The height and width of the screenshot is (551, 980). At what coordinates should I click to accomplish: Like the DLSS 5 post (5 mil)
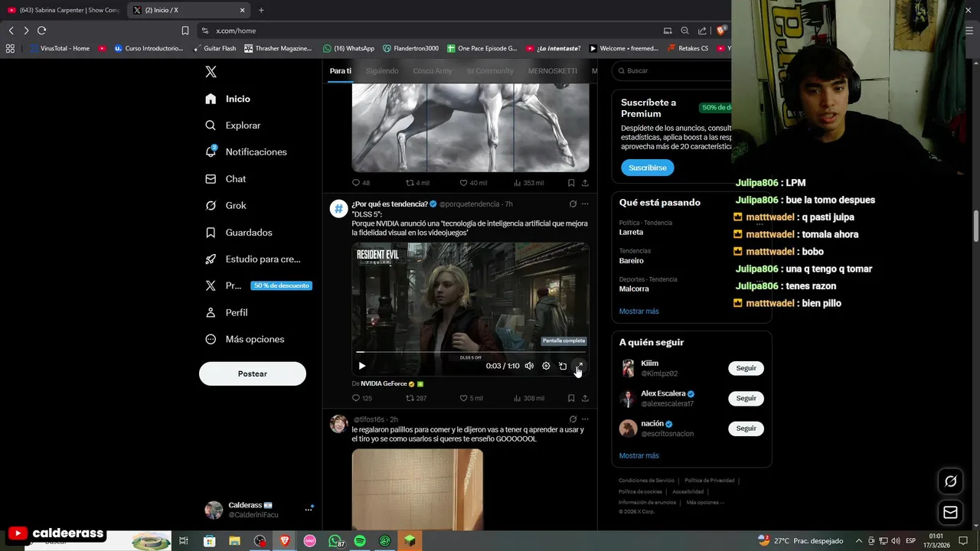pyautogui.click(x=471, y=398)
